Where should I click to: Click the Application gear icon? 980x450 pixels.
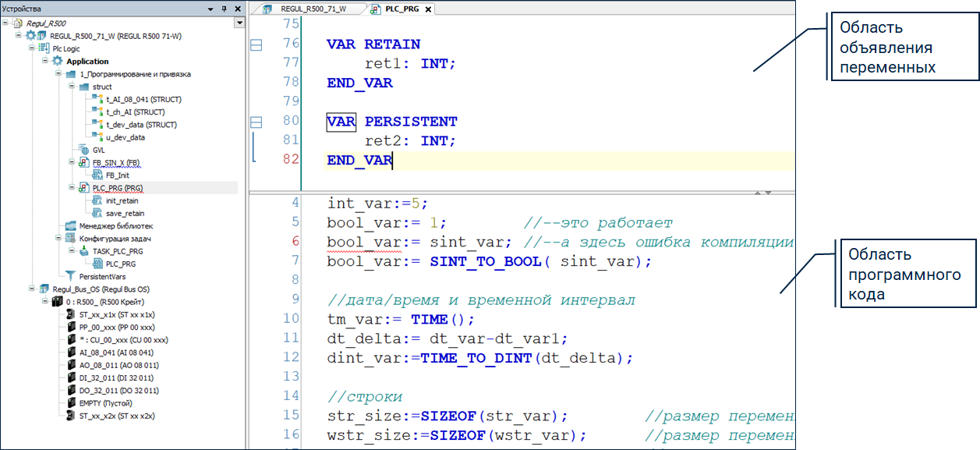(58, 61)
